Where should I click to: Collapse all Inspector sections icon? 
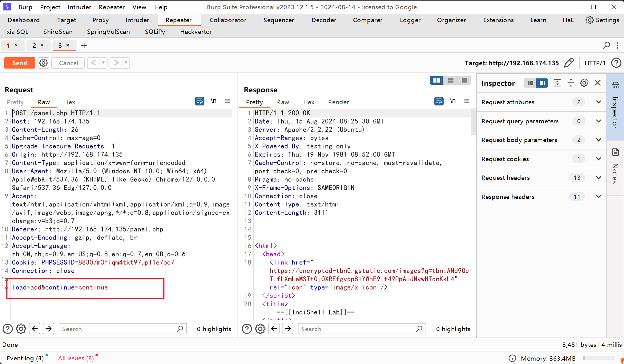[x=571, y=83]
